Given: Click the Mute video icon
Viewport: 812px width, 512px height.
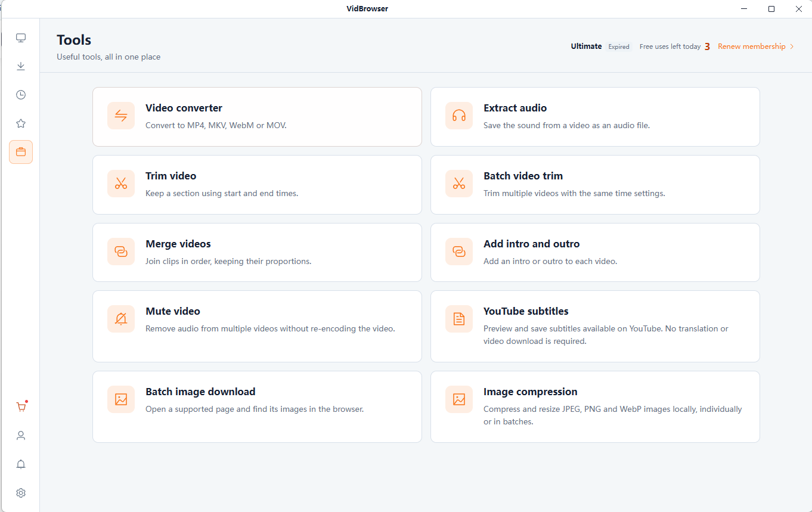Looking at the screenshot, I should tap(121, 319).
